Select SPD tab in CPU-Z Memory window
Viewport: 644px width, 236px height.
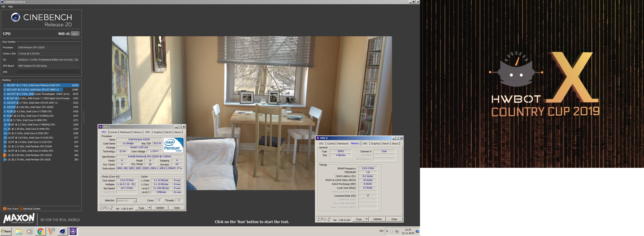point(365,143)
